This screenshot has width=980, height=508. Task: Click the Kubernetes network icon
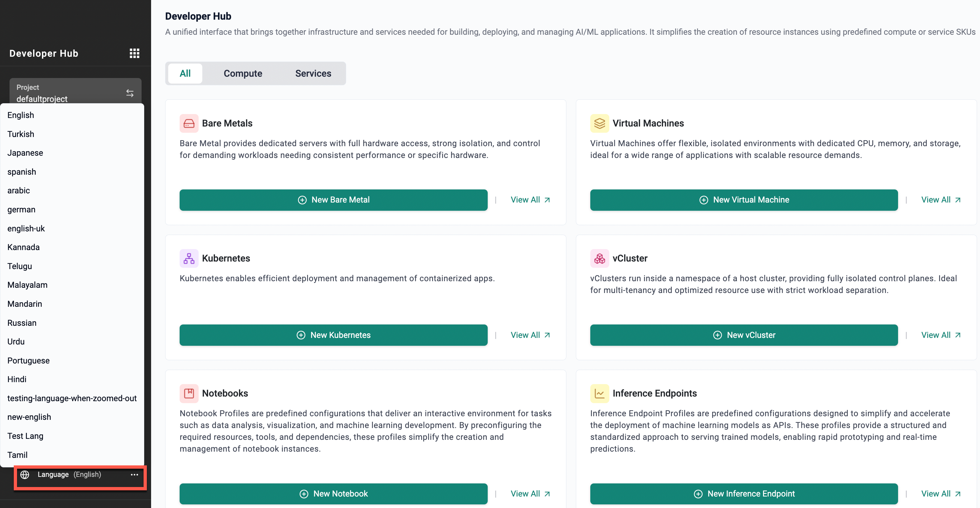click(x=189, y=258)
